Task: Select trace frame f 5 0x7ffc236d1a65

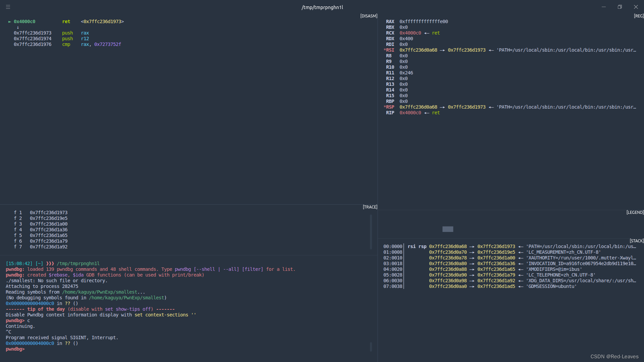Action: click(41, 235)
